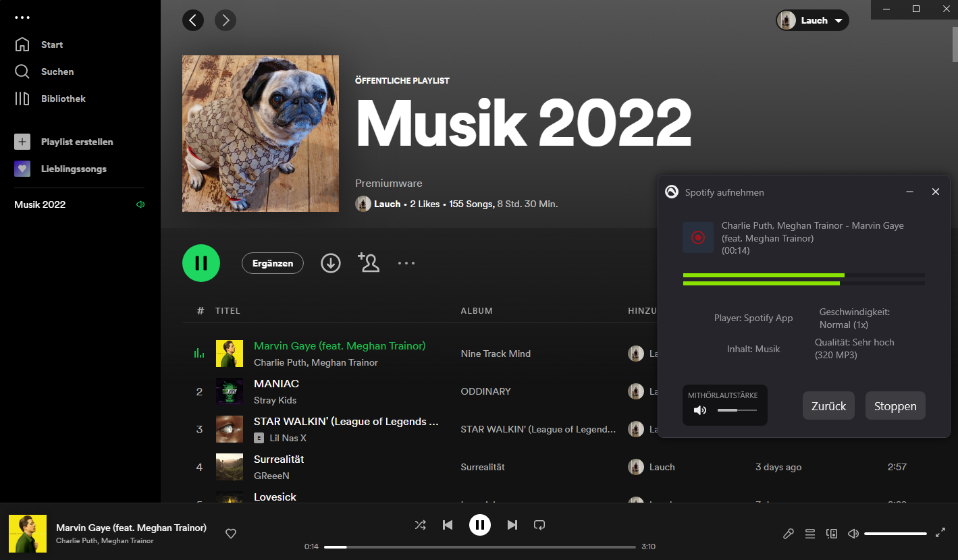
Task: Adjust the Mithörlautstärke slider
Action: click(737, 410)
